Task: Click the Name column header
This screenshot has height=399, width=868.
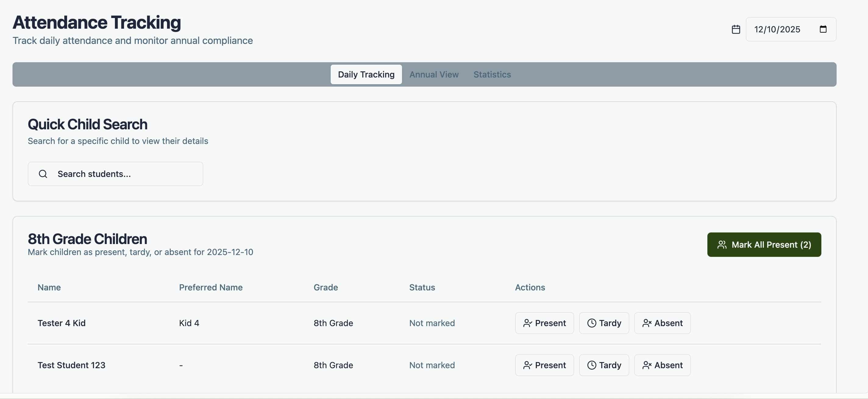Action: coord(49,287)
